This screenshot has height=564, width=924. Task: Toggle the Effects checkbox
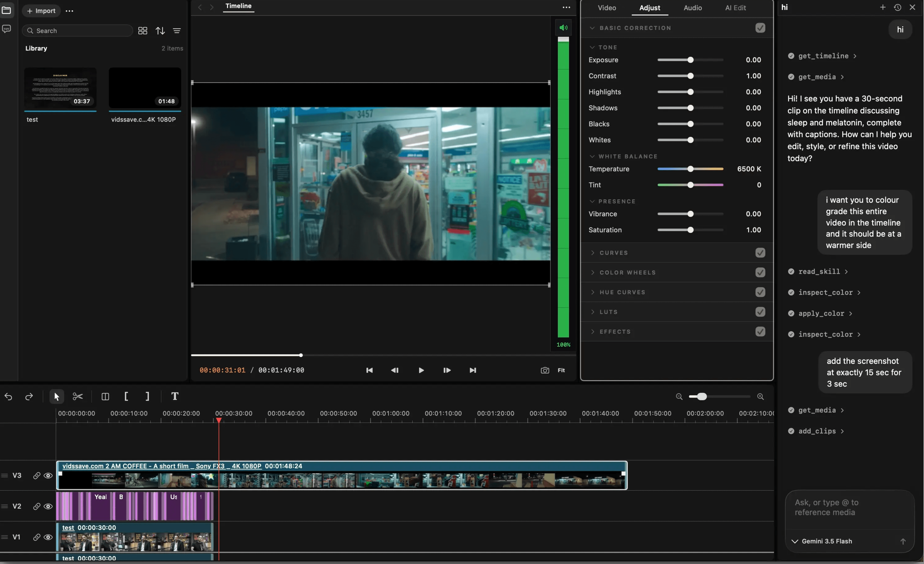point(760,332)
